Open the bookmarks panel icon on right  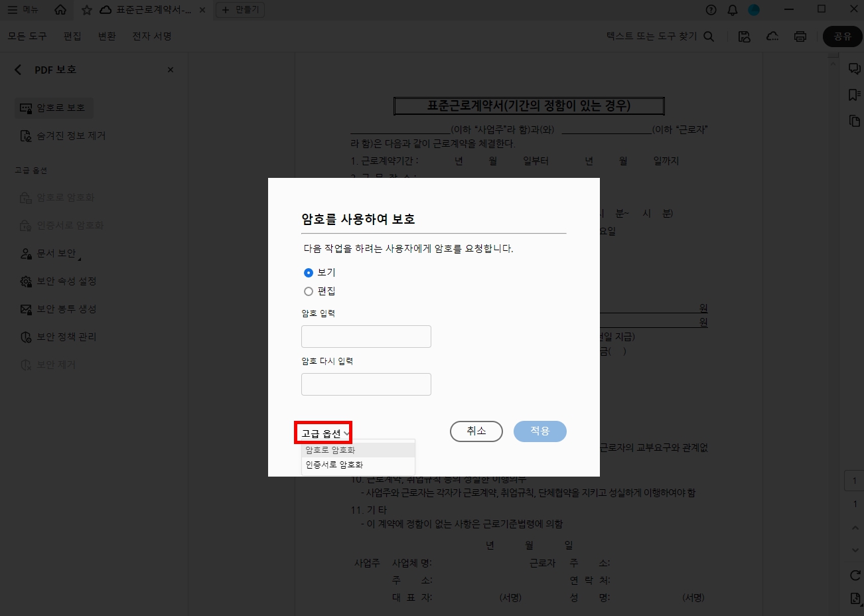855,96
